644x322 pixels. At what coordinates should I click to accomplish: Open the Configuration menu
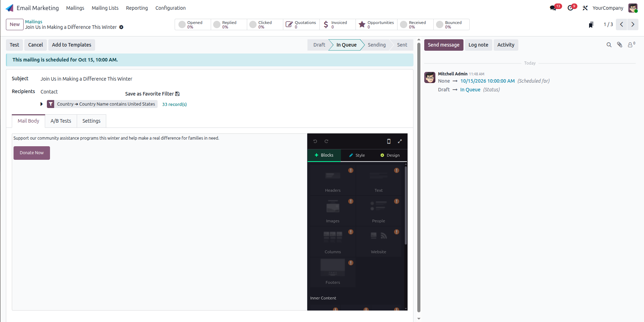(x=170, y=8)
